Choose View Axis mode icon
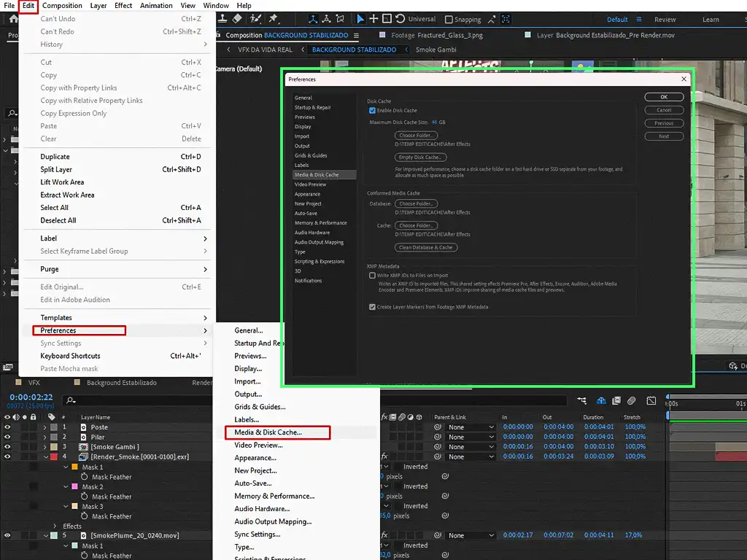The width and height of the screenshot is (747, 560). [340, 19]
